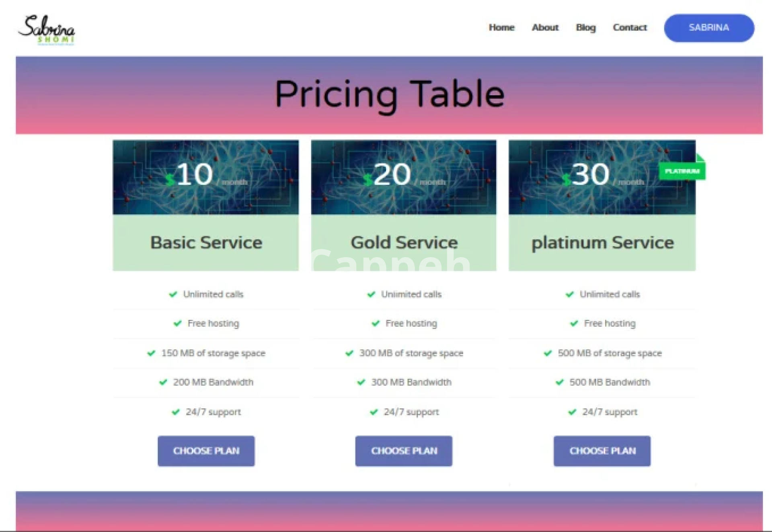
Task: Click the Sabrina Shomi logo
Action: (47, 30)
